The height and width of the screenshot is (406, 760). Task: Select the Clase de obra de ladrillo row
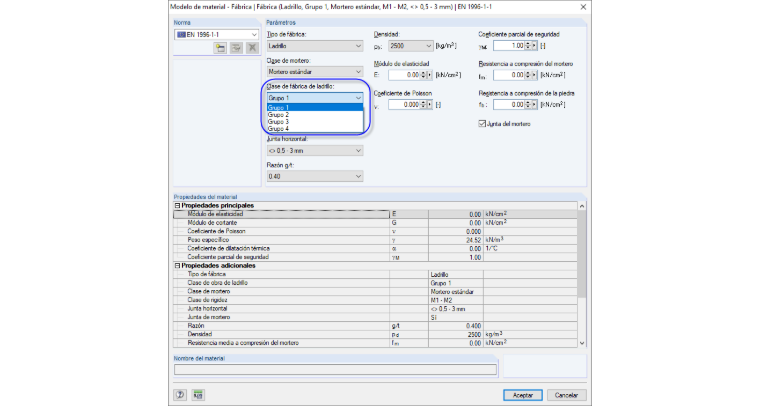click(x=376, y=283)
